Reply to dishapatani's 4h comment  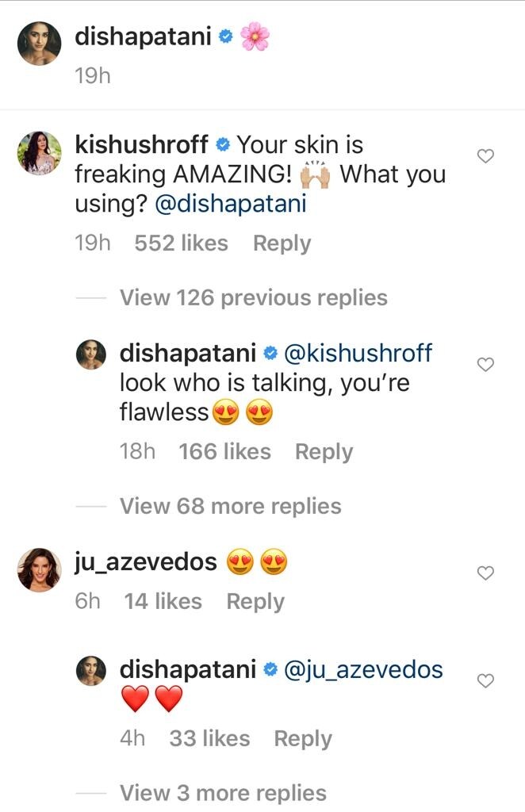click(x=303, y=739)
